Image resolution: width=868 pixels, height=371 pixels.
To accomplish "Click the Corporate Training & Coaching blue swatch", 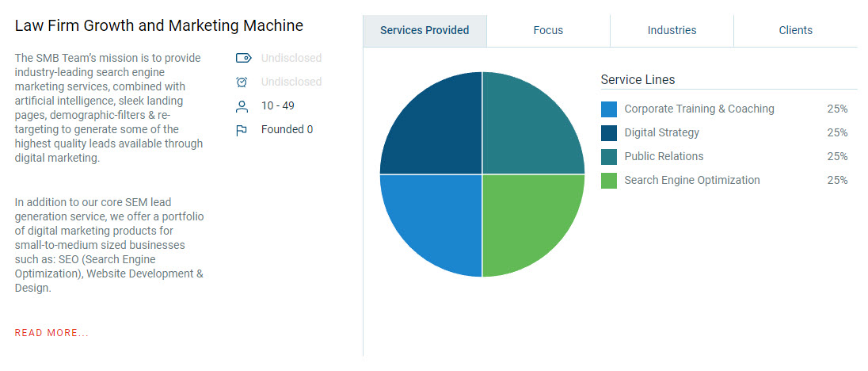I will [x=609, y=109].
